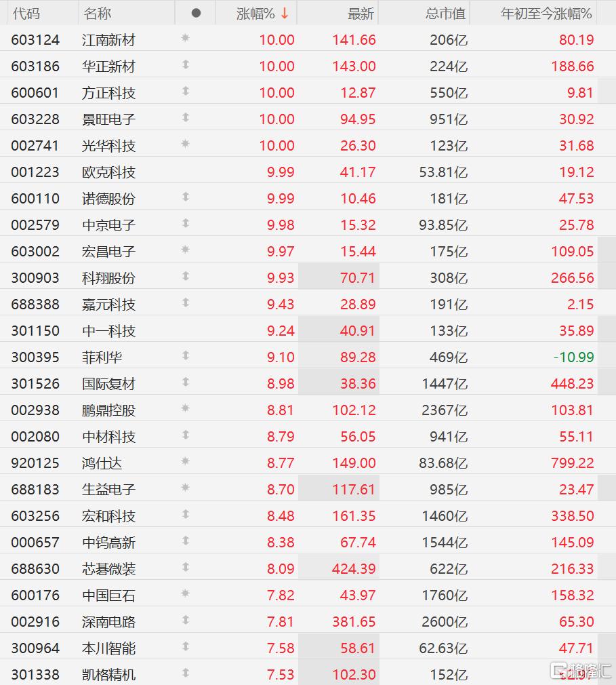Viewport: 616px width, 685px height.
Task: Click the 代码 column header
Action: pyautogui.click(x=26, y=14)
